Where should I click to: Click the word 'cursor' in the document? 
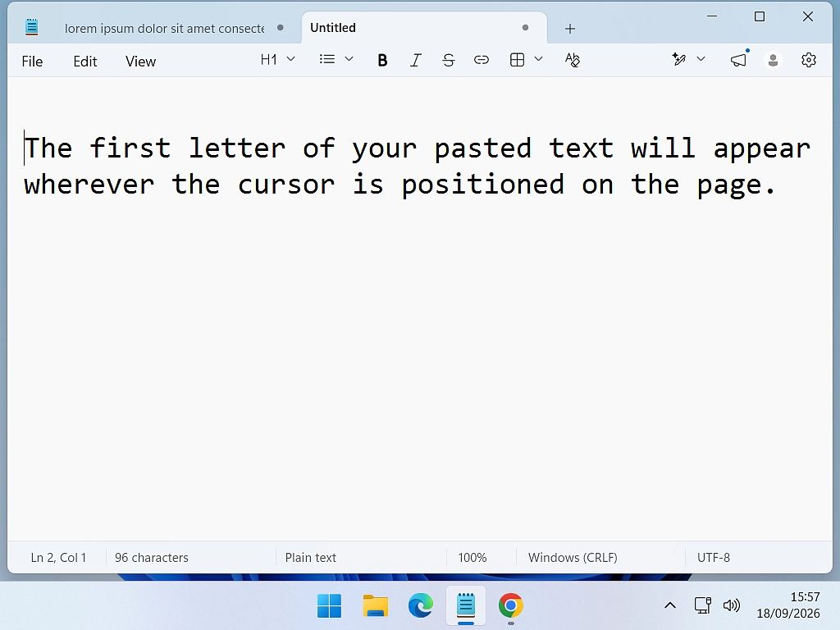[x=286, y=185]
